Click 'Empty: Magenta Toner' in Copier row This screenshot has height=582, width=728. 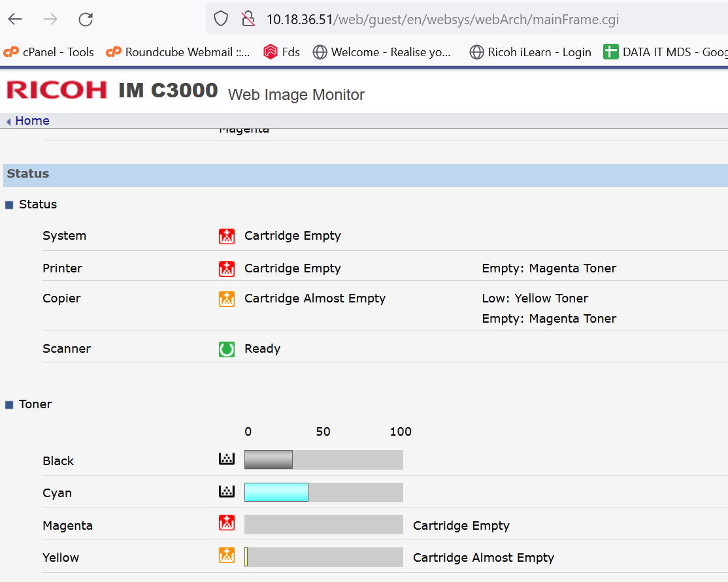tap(549, 318)
